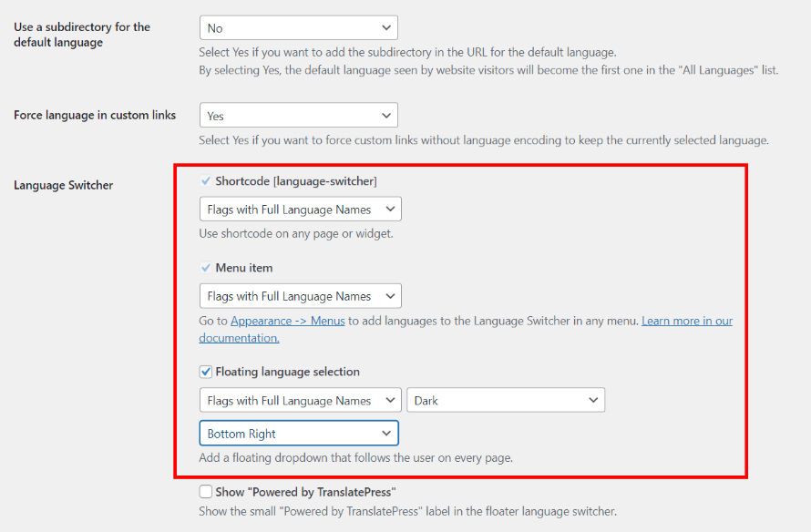Open the subdirectory for default language dropdown
This screenshot has width=811, height=532.
click(x=299, y=28)
